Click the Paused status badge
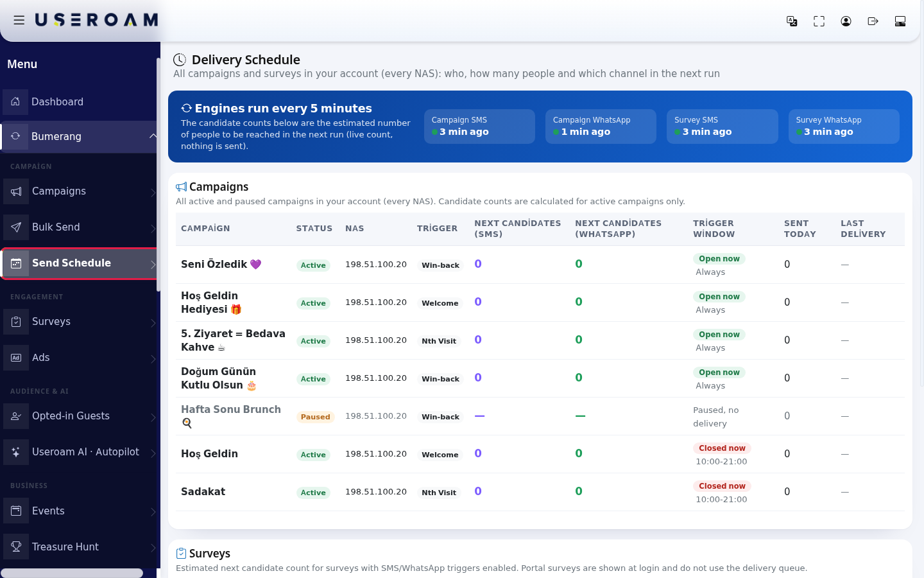This screenshot has width=924, height=578. (316, 417)
